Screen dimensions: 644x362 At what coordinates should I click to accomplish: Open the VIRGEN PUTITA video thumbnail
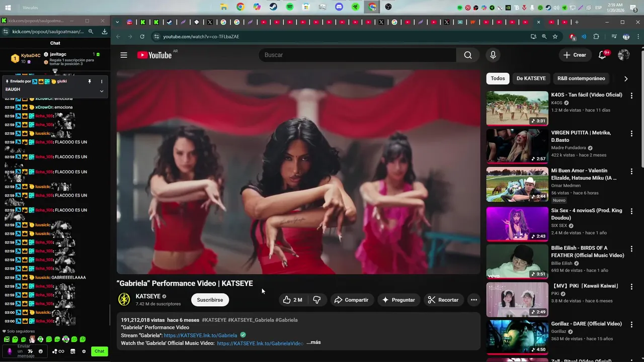(x=517, y=146)
